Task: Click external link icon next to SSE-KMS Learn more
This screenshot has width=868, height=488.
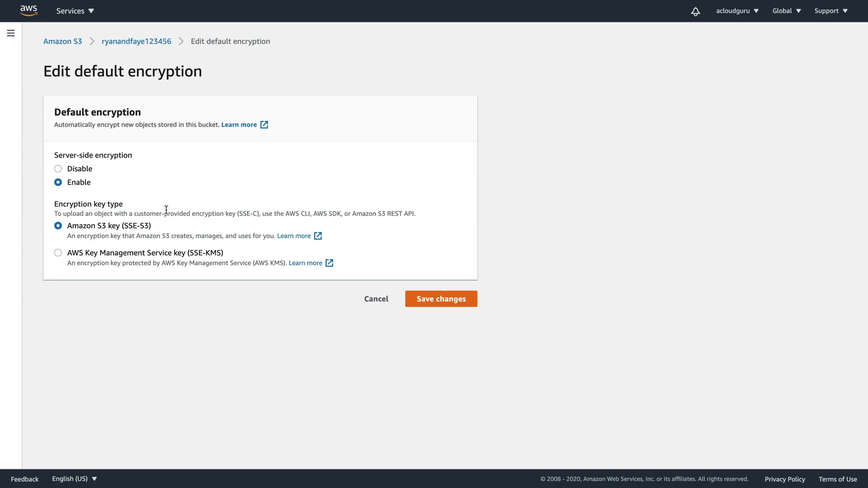Action: (x=330, y=263)
